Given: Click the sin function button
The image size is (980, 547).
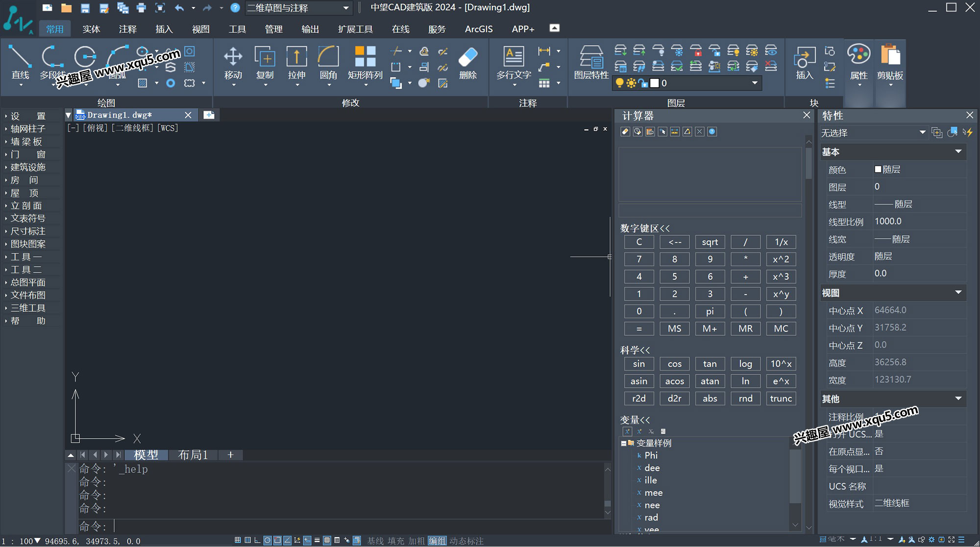Looking at the screenshot, I should pyautogui.click(x=639, y=364).
